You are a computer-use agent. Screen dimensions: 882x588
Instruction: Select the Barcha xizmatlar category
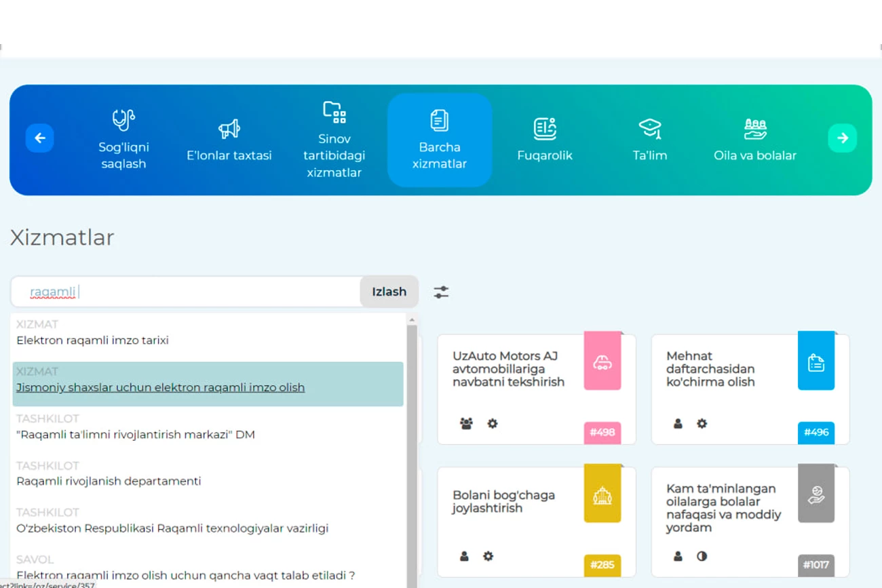tap(440, 140)
